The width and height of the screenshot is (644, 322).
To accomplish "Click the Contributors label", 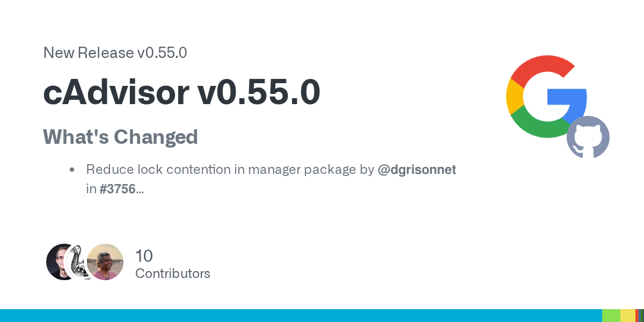I will coord(173,274).
